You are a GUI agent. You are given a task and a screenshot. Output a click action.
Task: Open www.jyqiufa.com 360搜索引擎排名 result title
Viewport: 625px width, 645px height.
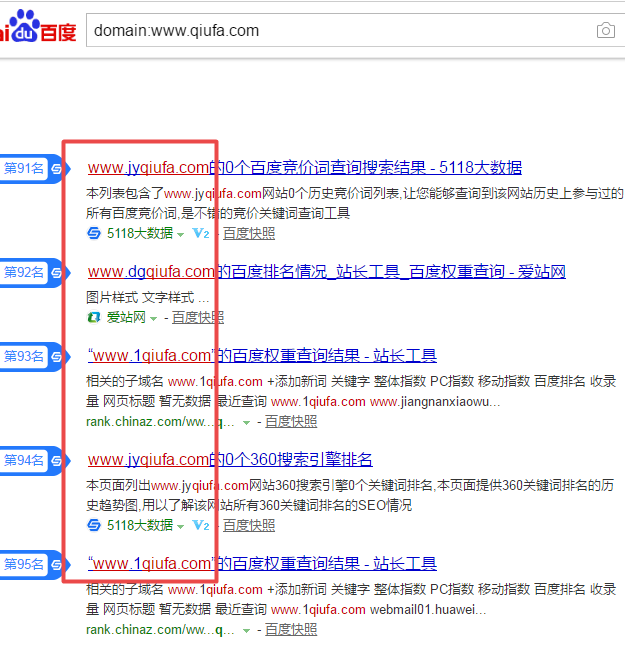click(x=230, y=459)
